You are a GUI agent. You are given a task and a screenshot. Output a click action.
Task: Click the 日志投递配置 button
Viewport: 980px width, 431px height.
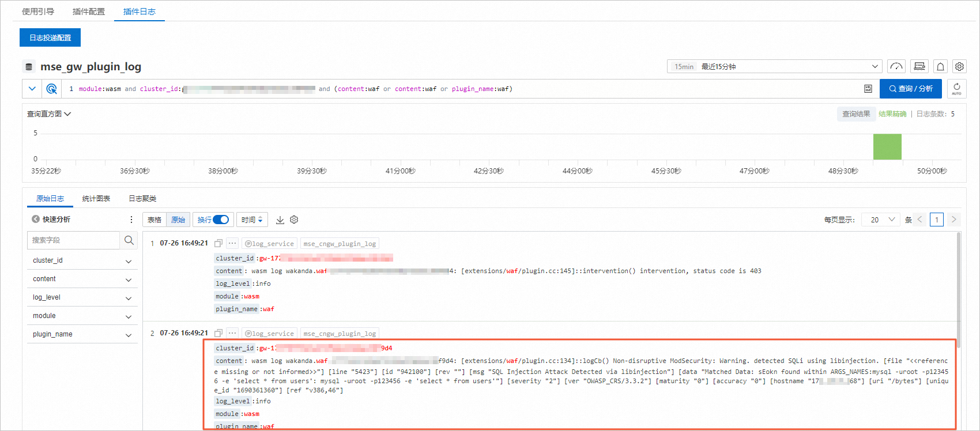[x=50, y=37]
